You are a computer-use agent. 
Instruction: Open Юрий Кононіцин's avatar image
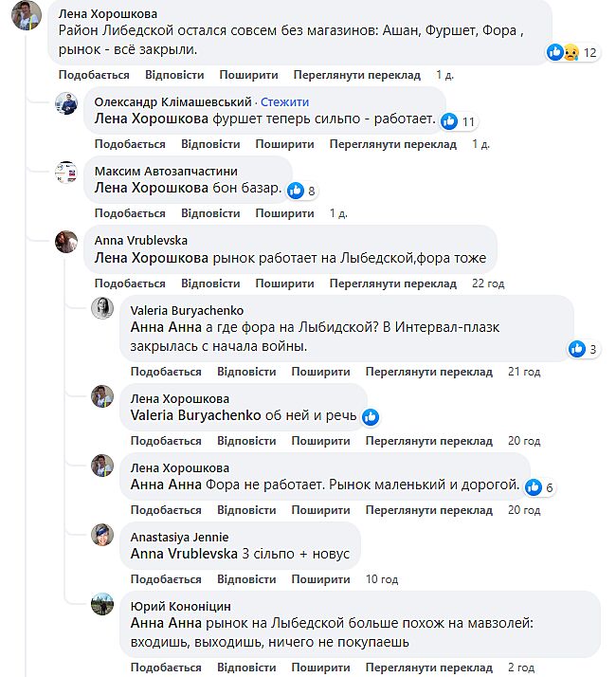102,604
